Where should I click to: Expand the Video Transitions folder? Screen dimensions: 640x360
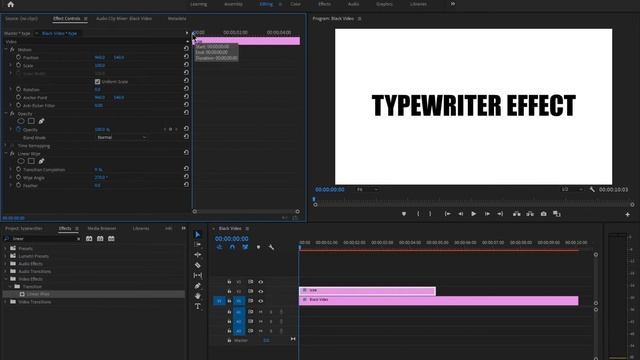tap(6, 302)
